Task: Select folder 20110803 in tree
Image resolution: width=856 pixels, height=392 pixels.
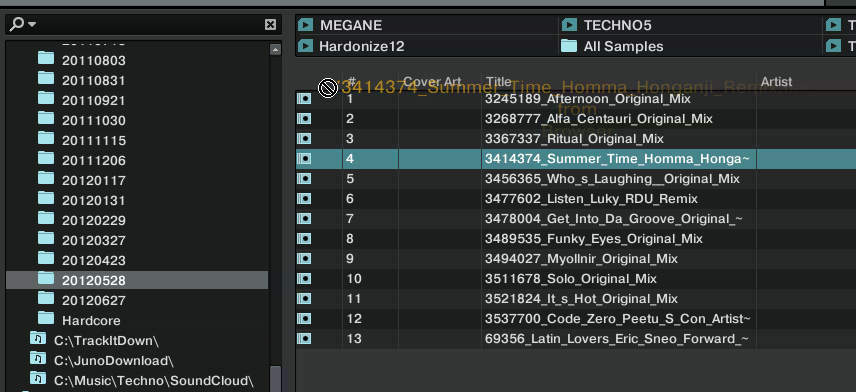Action: [x=93, y=60]
